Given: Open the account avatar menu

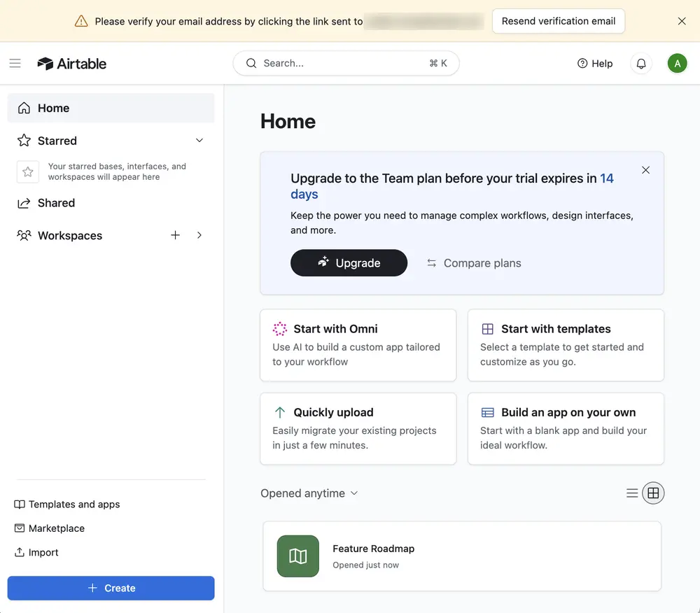Looking at the screenshot, I should (677, 64).
